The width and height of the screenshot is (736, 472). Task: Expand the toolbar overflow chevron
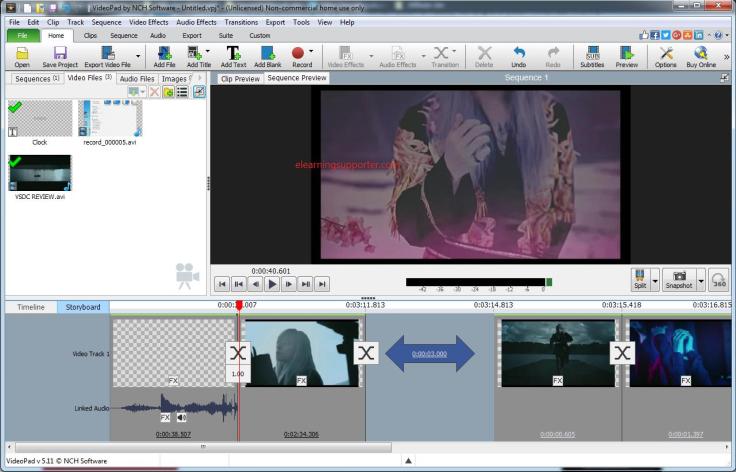coord(727,57)
